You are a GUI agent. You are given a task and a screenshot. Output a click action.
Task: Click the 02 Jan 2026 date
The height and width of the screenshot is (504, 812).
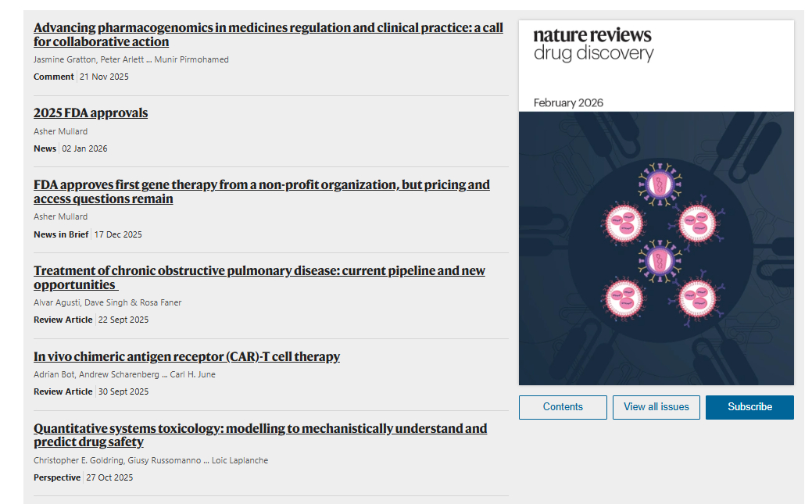click(85, 148)
